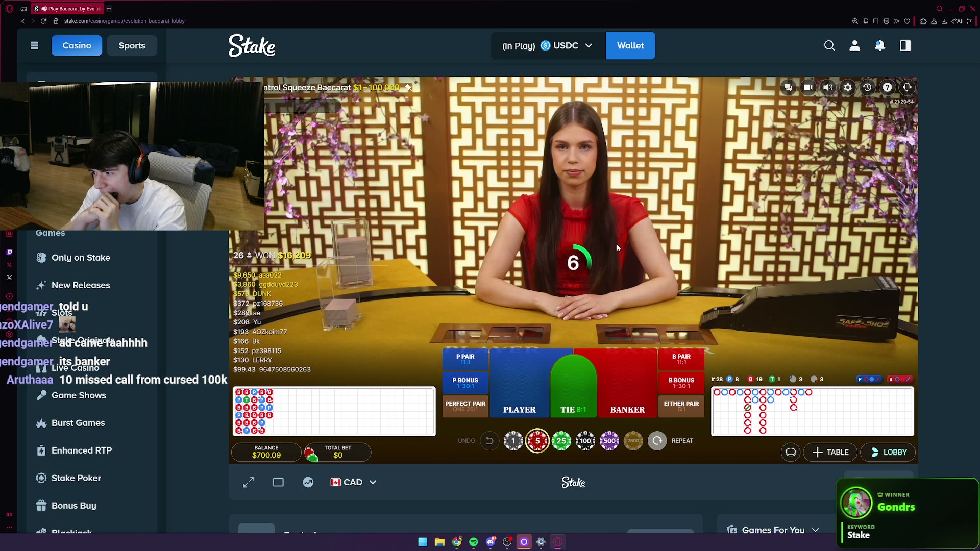Switch to the Casino tab
The height and width of the screenshot is (551, 980).
[x=77, y=46]
